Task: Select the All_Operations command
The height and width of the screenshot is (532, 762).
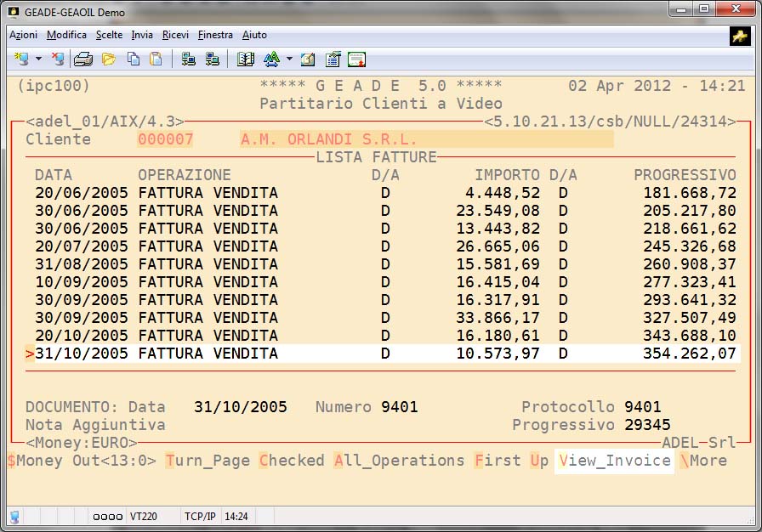Action: [399, 461]
